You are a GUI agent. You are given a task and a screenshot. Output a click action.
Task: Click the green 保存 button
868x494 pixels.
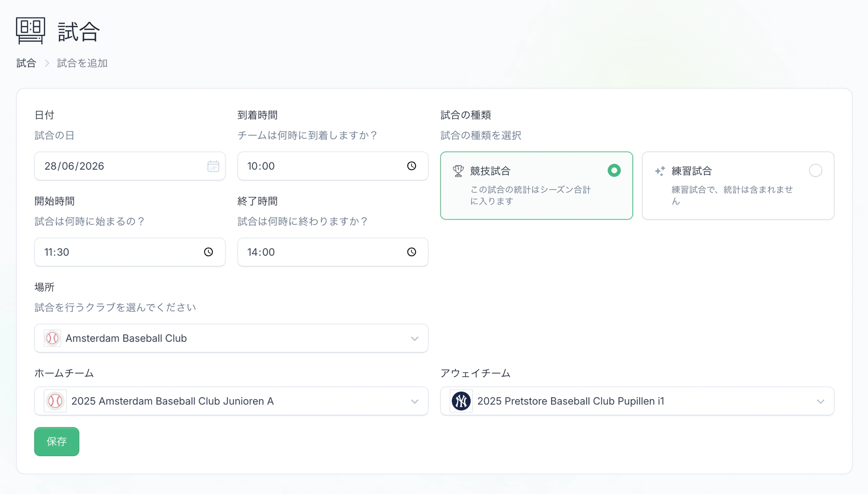(x=57, y=442)
